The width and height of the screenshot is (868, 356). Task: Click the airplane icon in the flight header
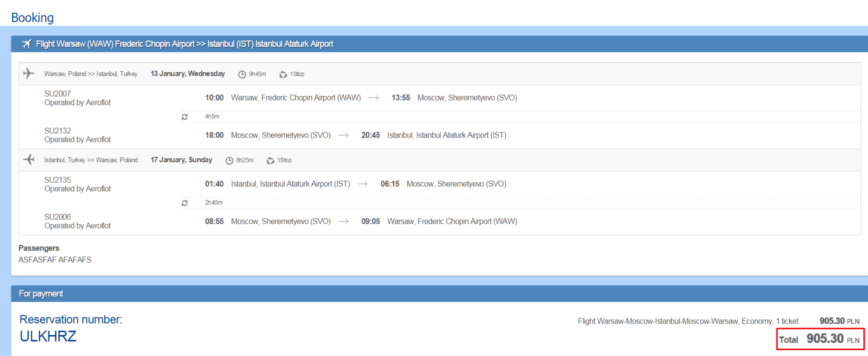pos(26,44)
